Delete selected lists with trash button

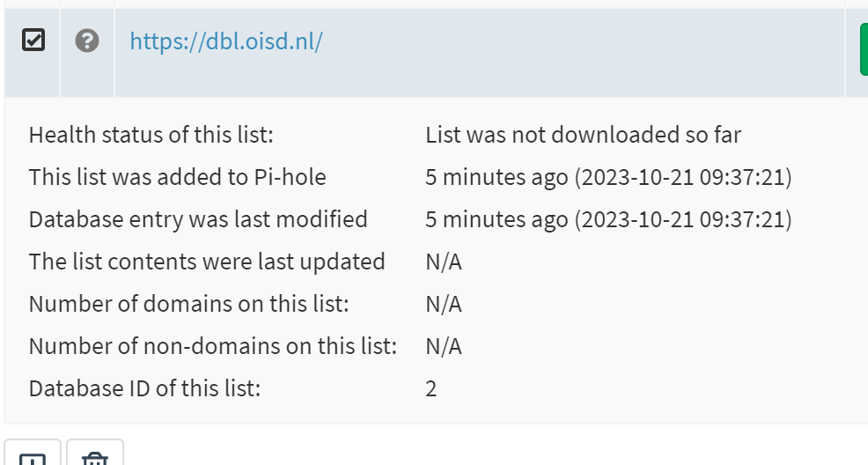(95, 457)
